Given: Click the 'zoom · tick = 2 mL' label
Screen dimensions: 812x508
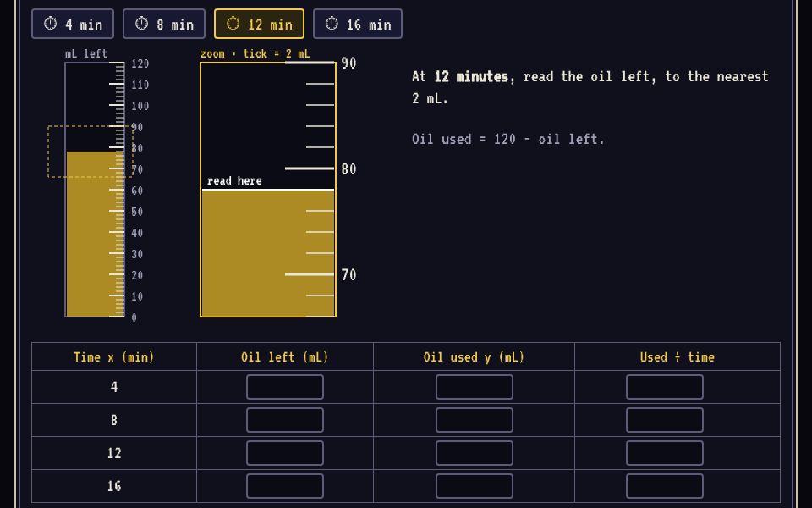Looking at the screenshot, I should pos(255,54).
